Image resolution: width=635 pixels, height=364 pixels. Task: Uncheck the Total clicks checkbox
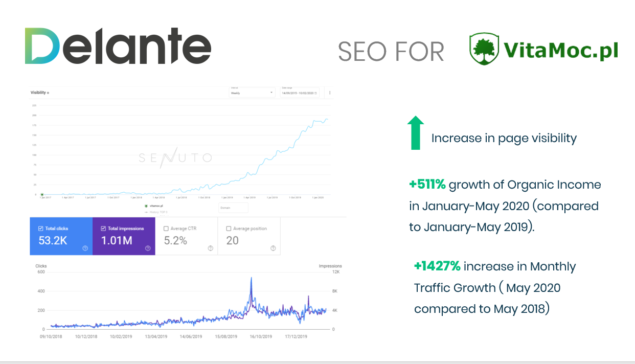pyautogui.click(x=41, y=229)
